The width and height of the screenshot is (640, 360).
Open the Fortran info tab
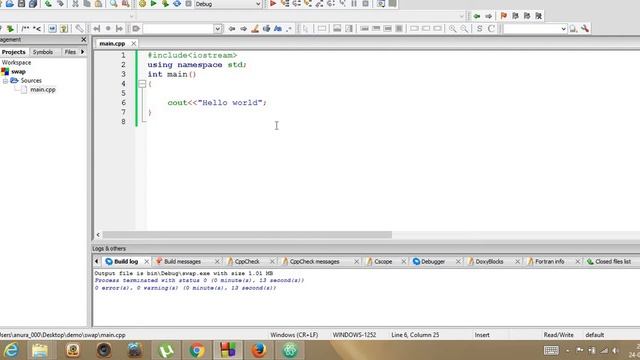(x=549, y=261)
